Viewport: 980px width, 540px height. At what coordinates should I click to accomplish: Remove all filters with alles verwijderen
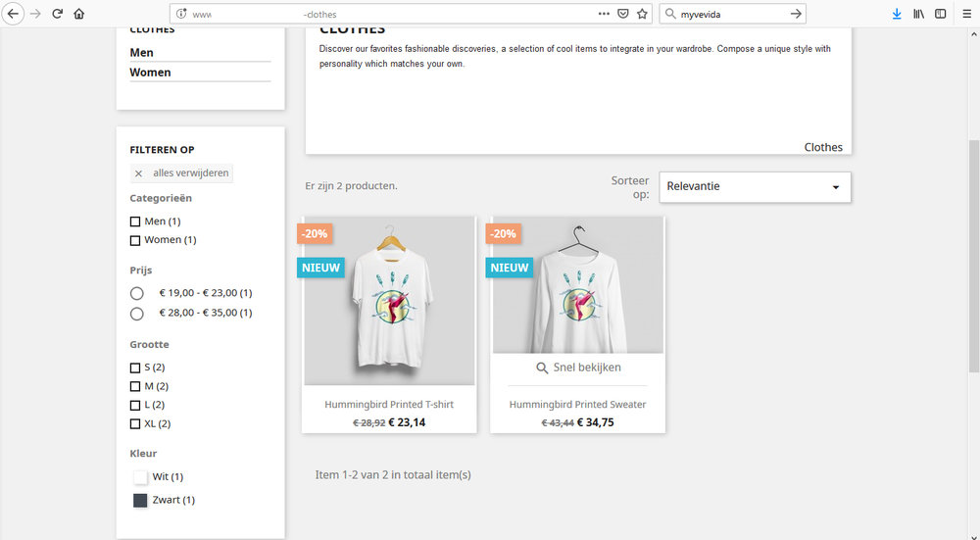click(x=181, y=173)
